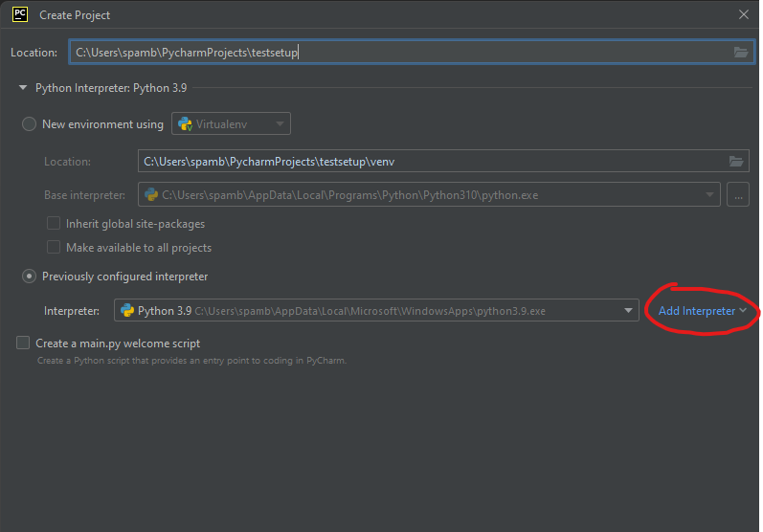This screenshot has width=763, height=532.
Task: Close the Create Project dialog
Action: coord(744,14)
